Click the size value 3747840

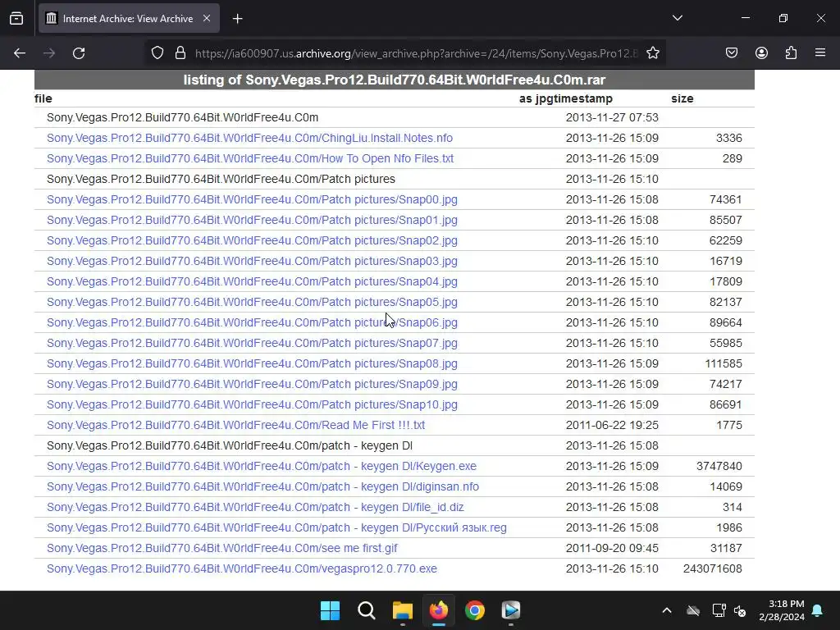719,466
